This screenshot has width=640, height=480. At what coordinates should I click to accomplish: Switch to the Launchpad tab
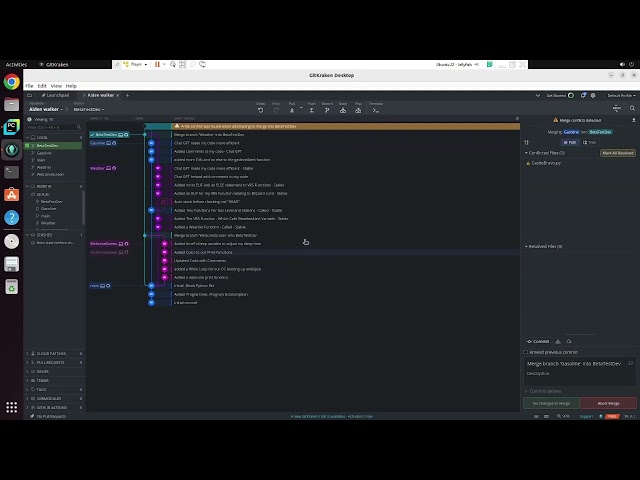click(x=56, y=95)
